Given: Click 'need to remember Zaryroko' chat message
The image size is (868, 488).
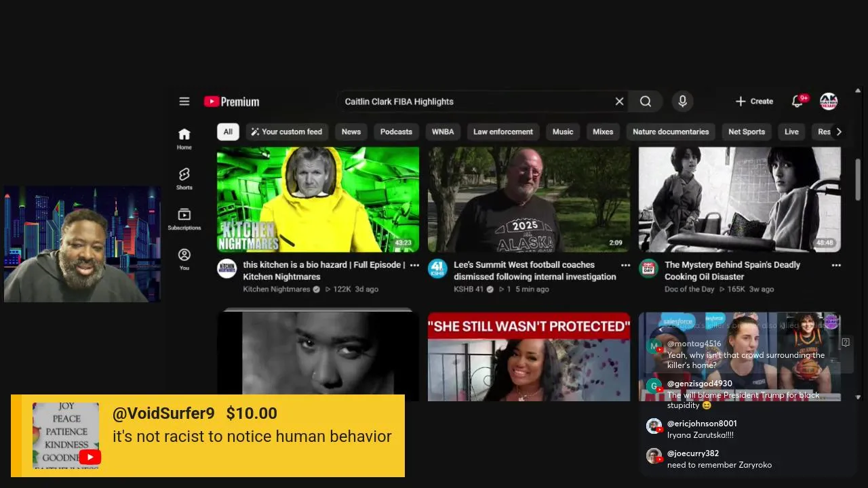Looking at the screenshot, I should (x=719, y=465).
